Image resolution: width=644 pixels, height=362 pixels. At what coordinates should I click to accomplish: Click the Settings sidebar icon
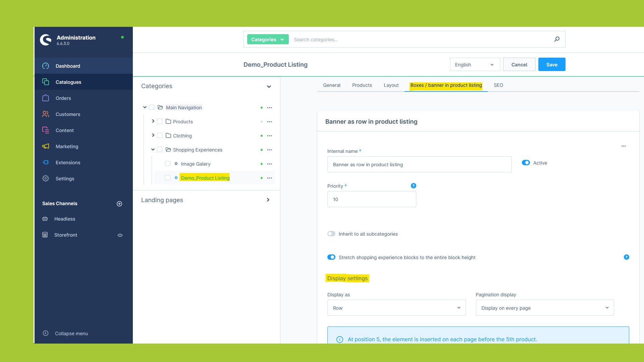pos(45,179)
